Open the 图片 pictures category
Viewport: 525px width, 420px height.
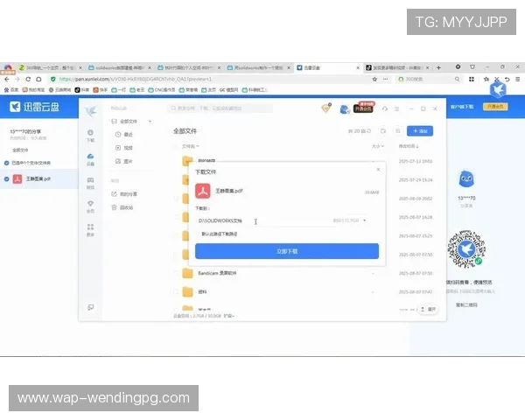(x=128, y=161)
